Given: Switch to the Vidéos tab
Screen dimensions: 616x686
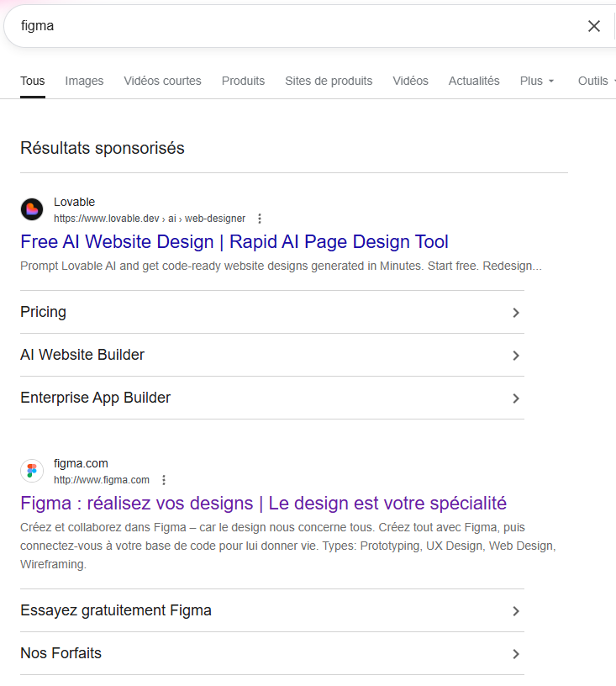Looking at the screenshot, I should coord(410,81).
